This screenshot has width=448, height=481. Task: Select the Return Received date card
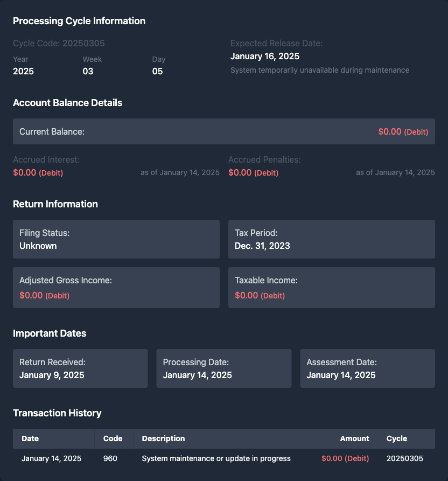[x=80, y=368]
